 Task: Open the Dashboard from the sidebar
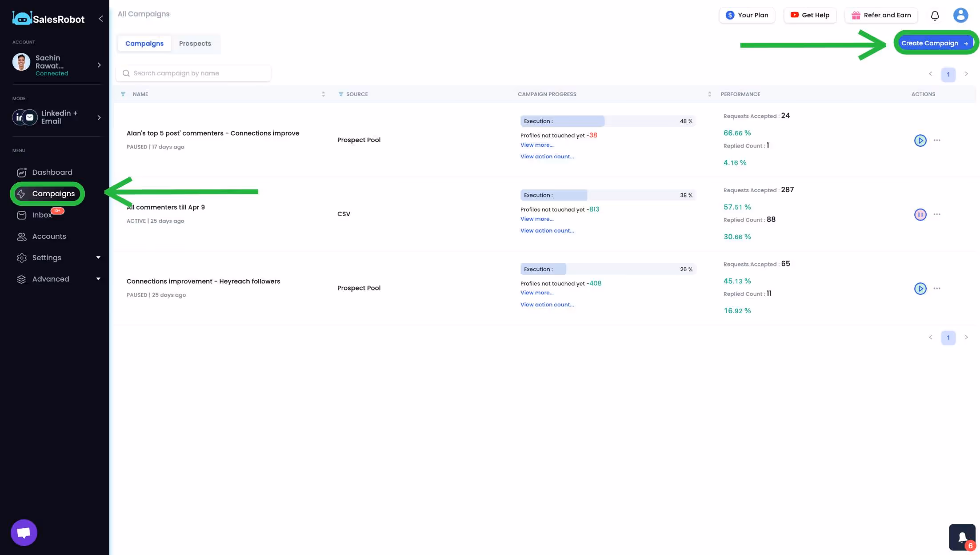pyautogui.click(x=52, y=172)
